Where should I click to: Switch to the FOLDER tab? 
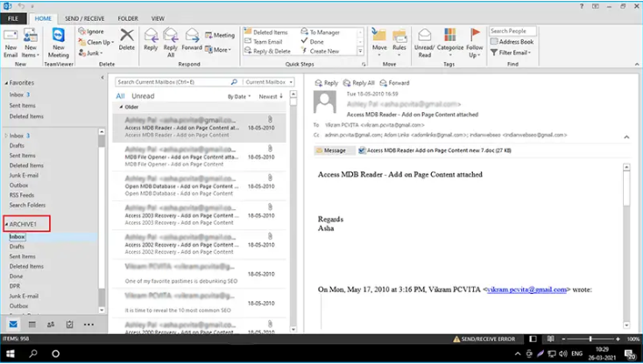[x=128, y=18]
